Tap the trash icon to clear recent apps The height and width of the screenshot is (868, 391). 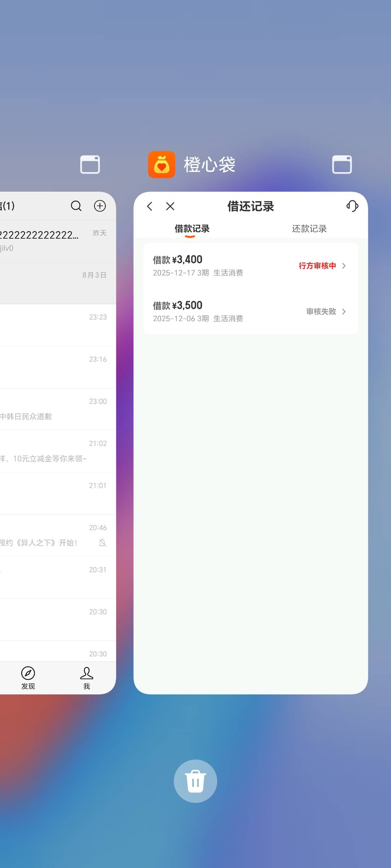[x=195, y=781]
